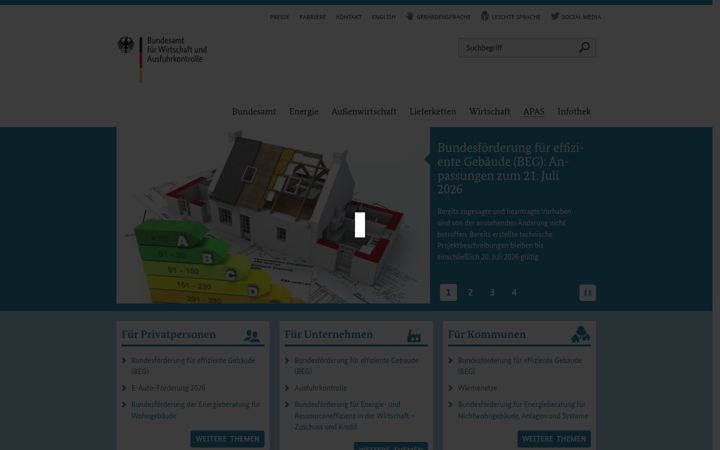The height and width of the screenshot is (450, 720).
Task: Open the Kontakt link in the top bar
Action: [349, 17]
